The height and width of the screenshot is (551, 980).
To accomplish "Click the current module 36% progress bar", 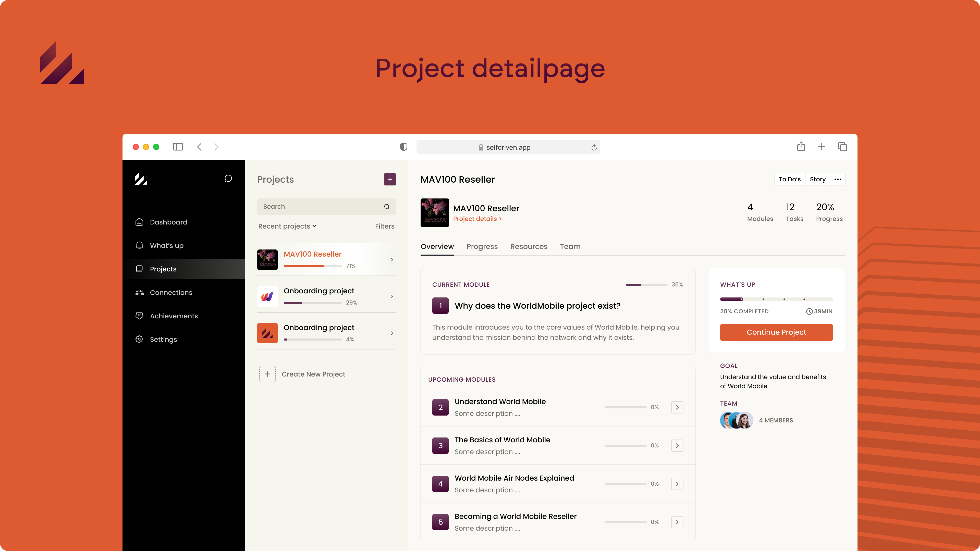I will click(x=646, y=284).
